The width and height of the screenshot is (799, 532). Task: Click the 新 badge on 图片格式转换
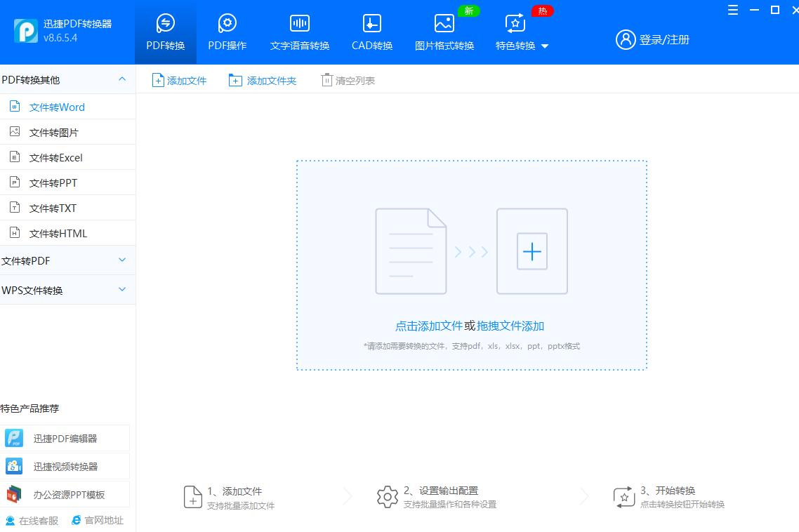[x=469, y=11]
